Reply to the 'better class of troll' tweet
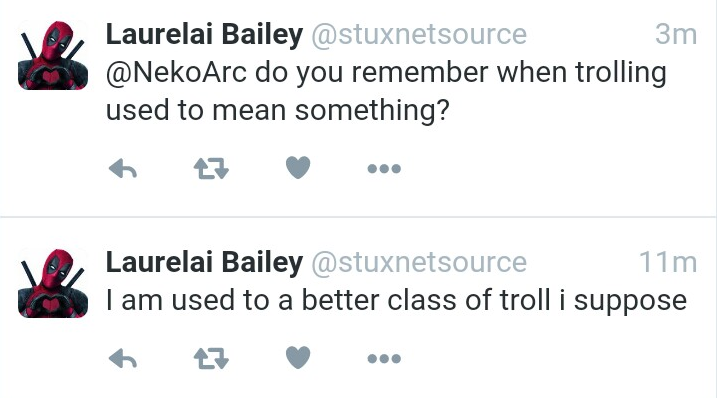The image size is (717, 398). click(x=123, y=358)
